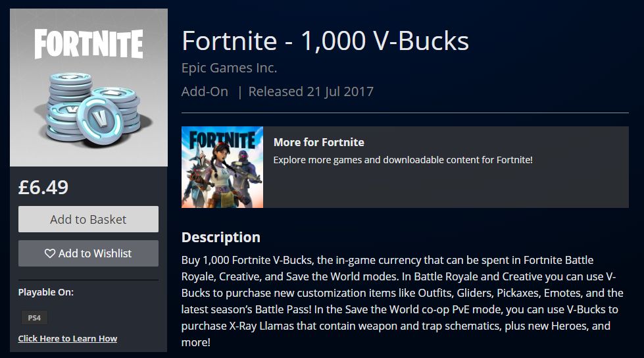The image size is (644, 358).
Task: Click the Released 21 Jul 2017 date
Action: click(x=311, y=91)
